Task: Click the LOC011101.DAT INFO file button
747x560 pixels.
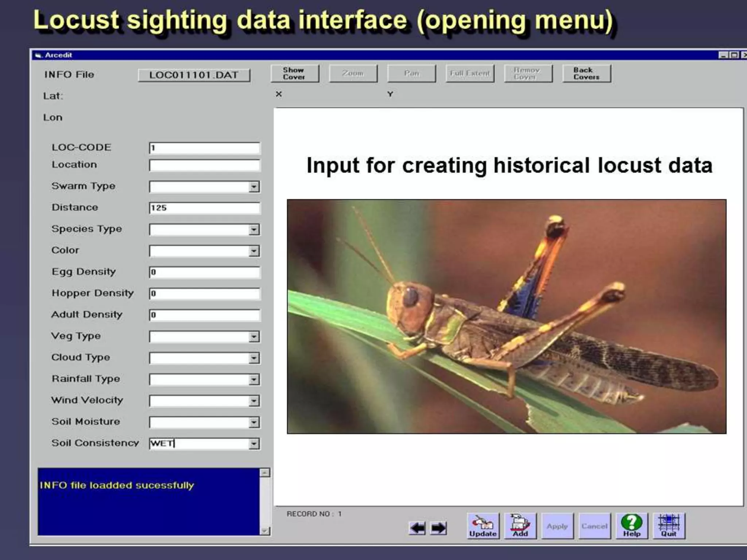Action: (194, 75)
